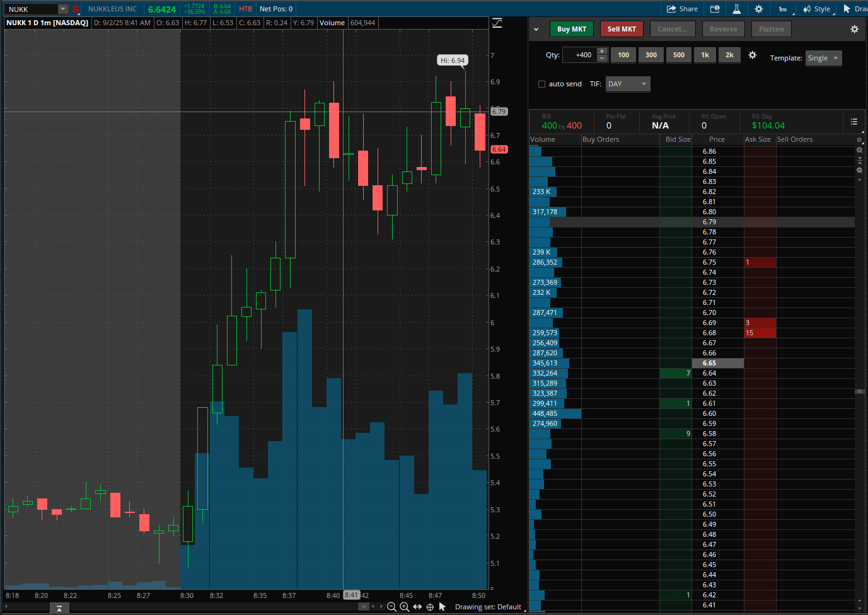Image resolution: width=868 pixels, height=615 pixels.
Task: Open the news and alerts icon
Action: [x=715, y=9]
